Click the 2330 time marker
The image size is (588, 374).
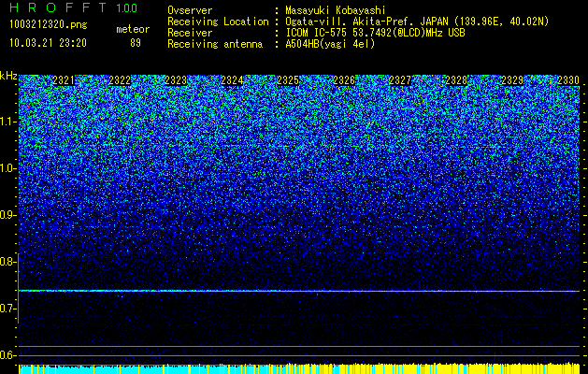tap(568, 80)
